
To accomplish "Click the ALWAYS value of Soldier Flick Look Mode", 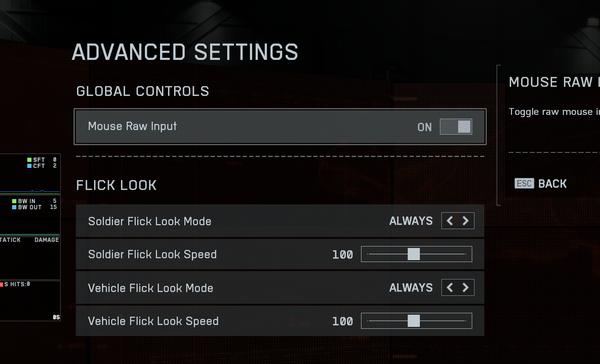I will [x=411, y=221].
